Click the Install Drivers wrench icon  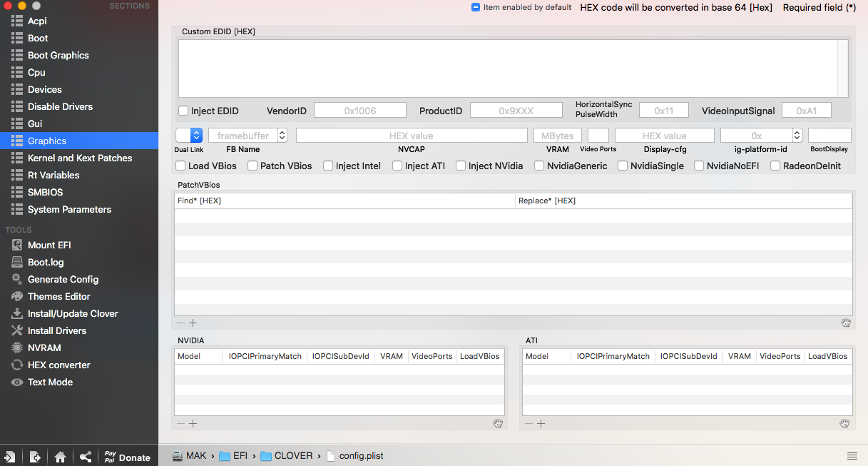click(x=16, y=330)
